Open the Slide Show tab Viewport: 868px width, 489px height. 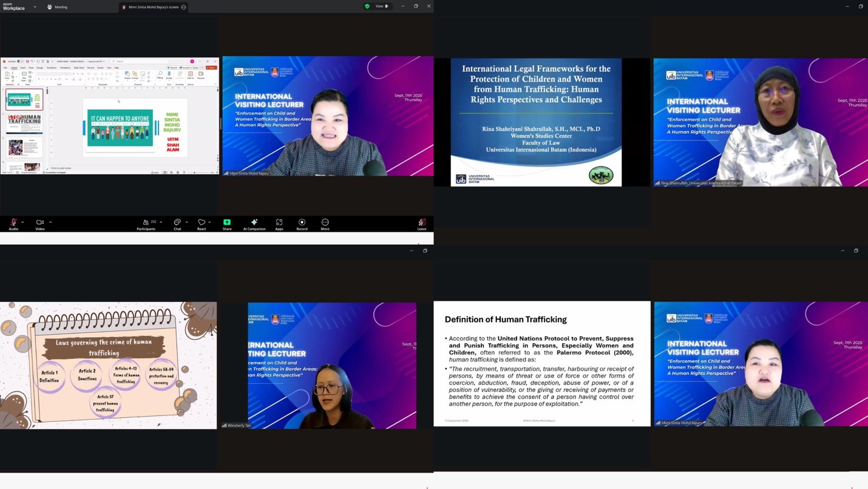79,67
